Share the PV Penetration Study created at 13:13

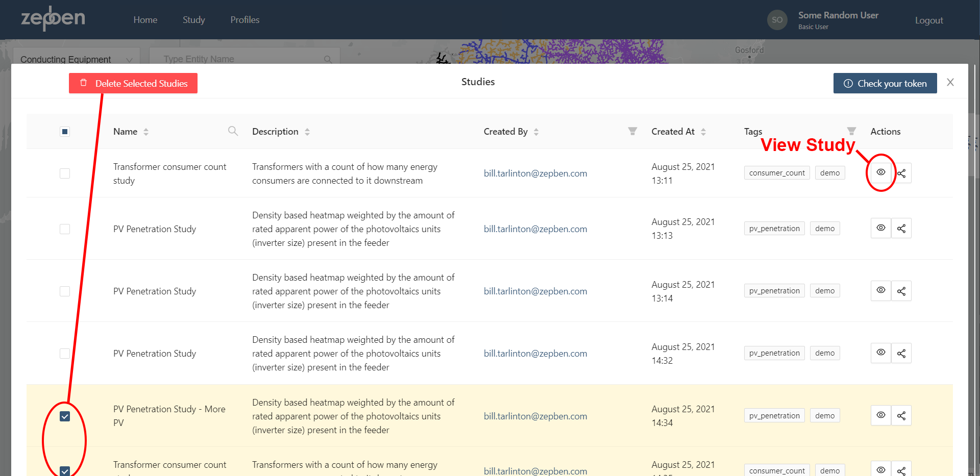click(901, 229)
